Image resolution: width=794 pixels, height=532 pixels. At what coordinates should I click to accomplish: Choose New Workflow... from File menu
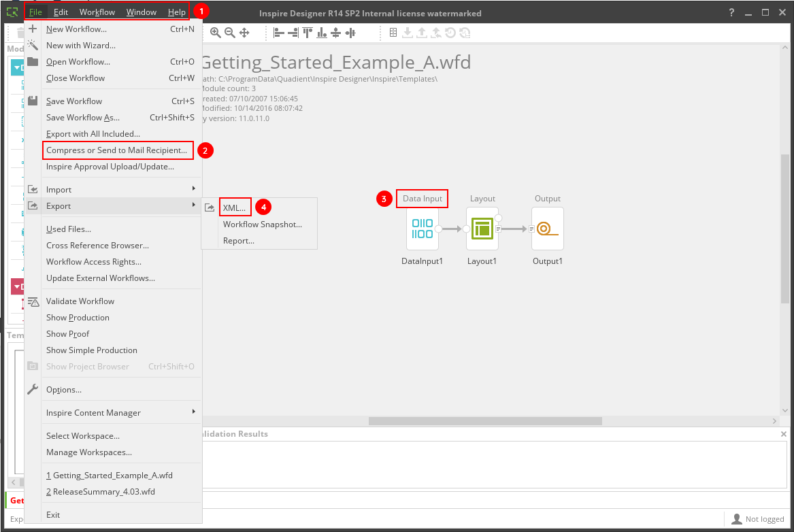point(114,29)
